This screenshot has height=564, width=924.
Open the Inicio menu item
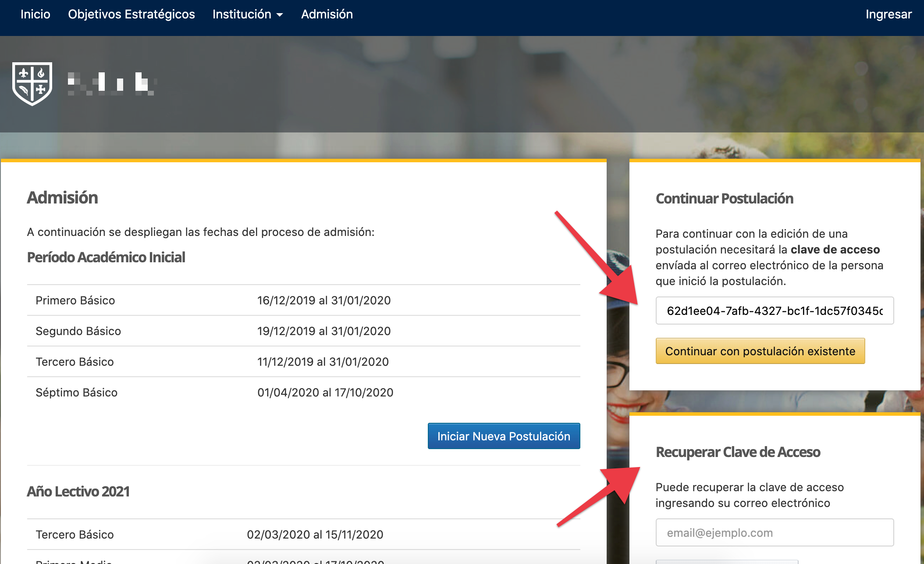[35, 14]
